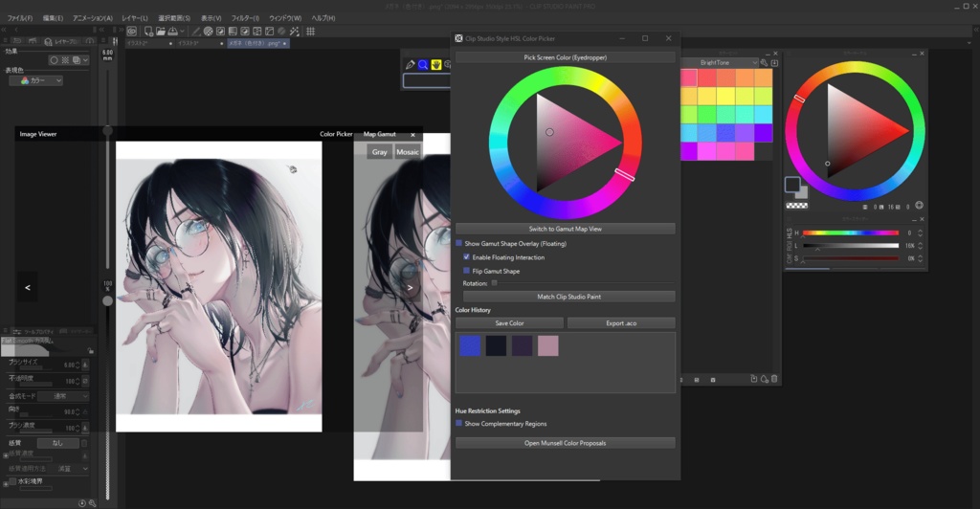Click the import icon beside BrightTone wrench
This screenshot has height=509, width=980.
(774, 62)
